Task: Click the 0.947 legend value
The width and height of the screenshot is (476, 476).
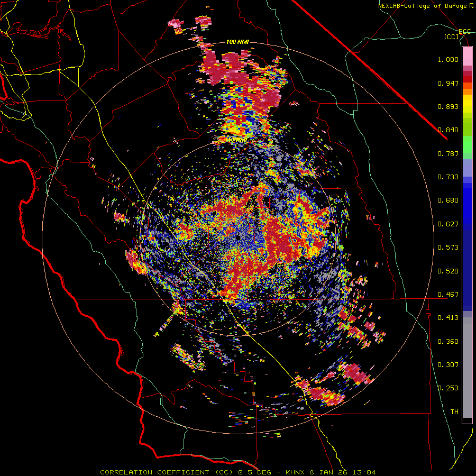Action: pos(448,83)
